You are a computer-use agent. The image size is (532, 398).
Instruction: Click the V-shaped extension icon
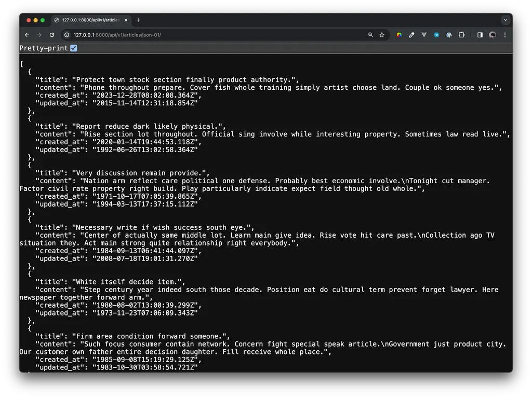(424, 35)
